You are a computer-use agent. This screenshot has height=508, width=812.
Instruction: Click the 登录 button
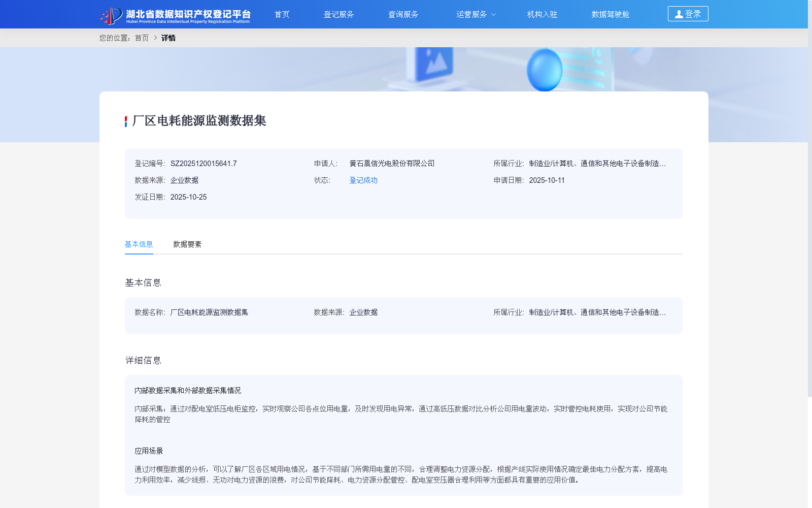[688, 14]
